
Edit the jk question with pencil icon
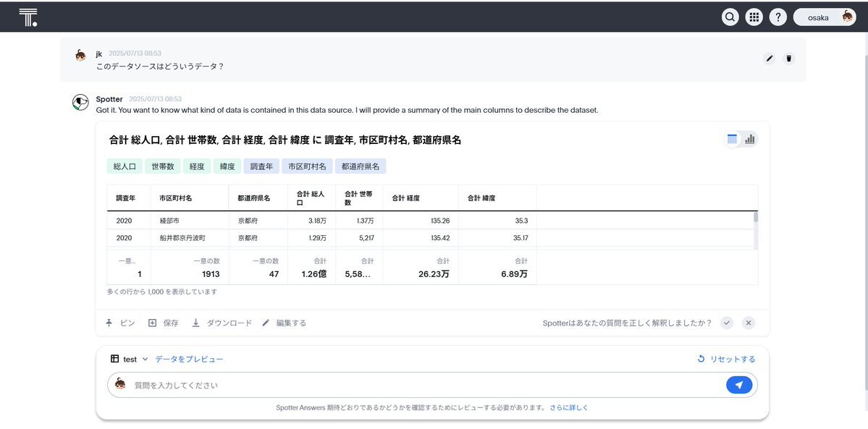tap(770, 59)
